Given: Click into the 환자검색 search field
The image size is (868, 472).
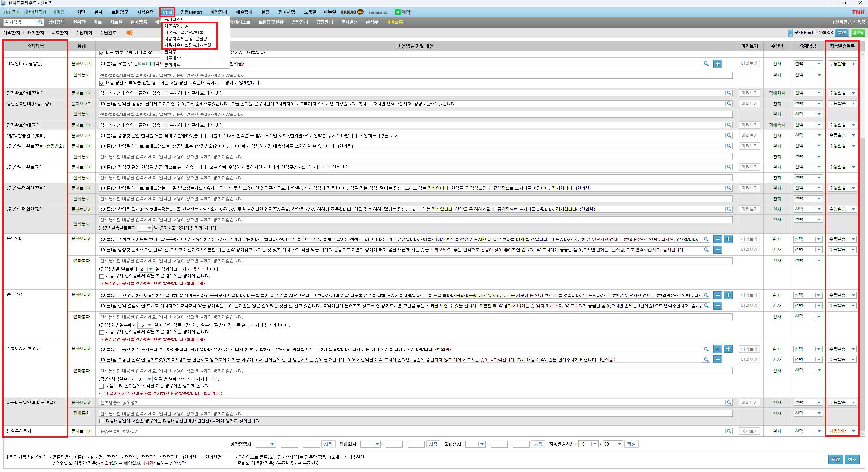Looking at the screenshot, I should (x=20, y=22).
